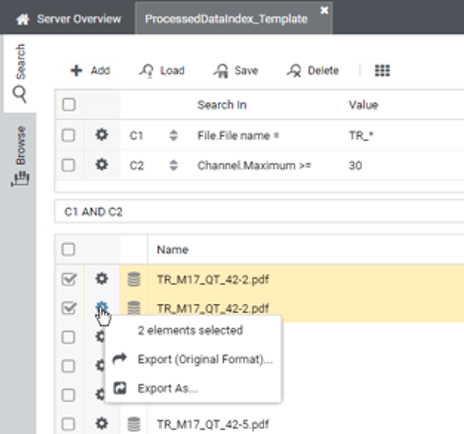Viewport: 464px width, 434px height.
Task: Edit the C1 AND C2 logic expression
Action: pos(259,212)
